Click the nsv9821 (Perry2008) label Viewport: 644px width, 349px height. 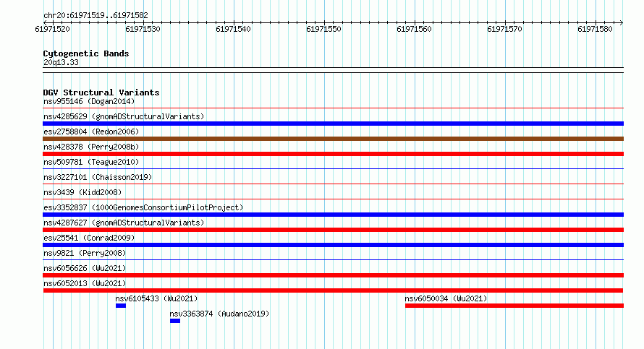85,253
